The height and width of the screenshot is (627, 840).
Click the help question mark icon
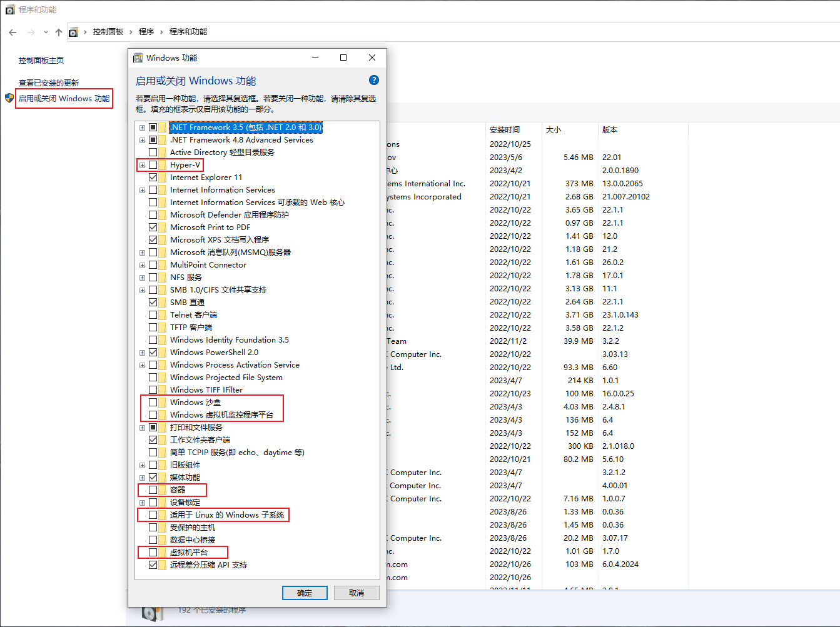374,80
